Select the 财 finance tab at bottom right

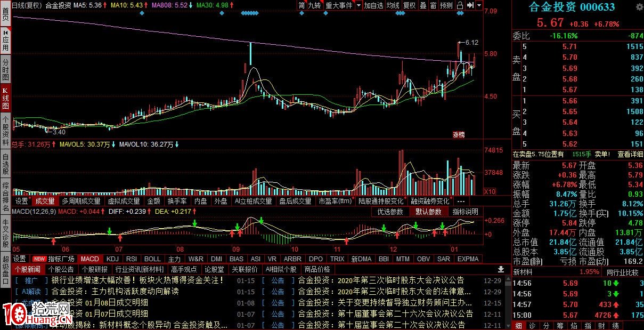tap(602, 325)
